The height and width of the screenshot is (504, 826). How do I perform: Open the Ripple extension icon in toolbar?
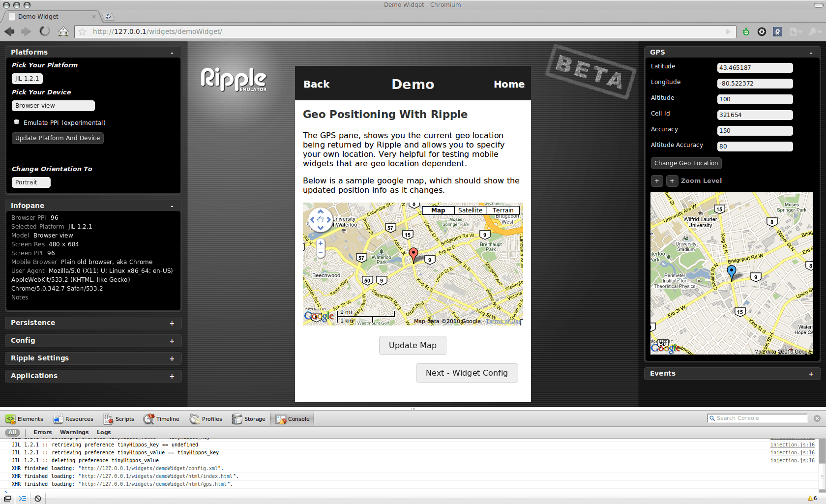pyautogui.click(x=777, y=31)
